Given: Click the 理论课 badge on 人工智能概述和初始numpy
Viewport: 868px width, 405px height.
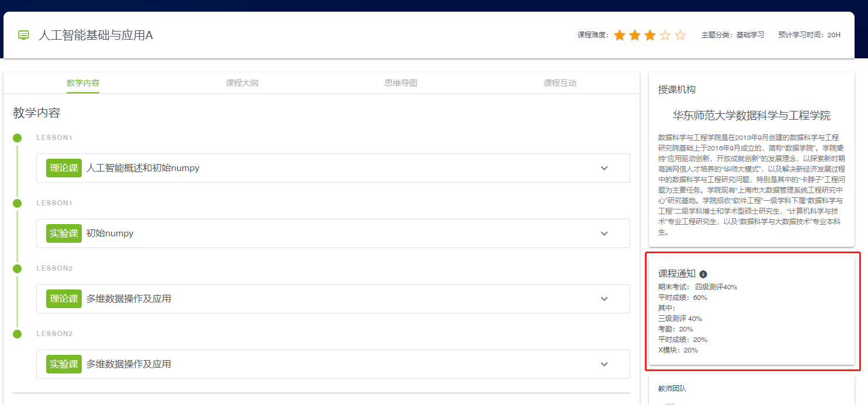Looking at the screenshot, I should [64, 168].
